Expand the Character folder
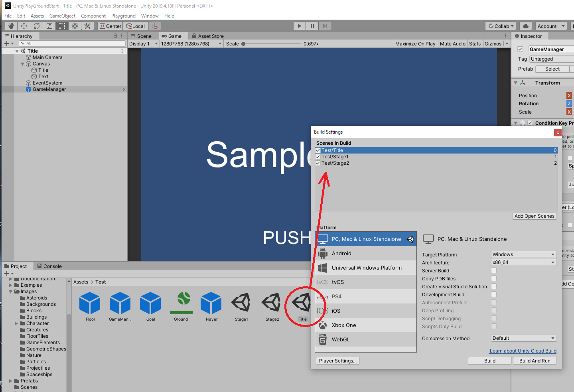The height and width of the screenshot is (392, 574). tap(16, 323)
